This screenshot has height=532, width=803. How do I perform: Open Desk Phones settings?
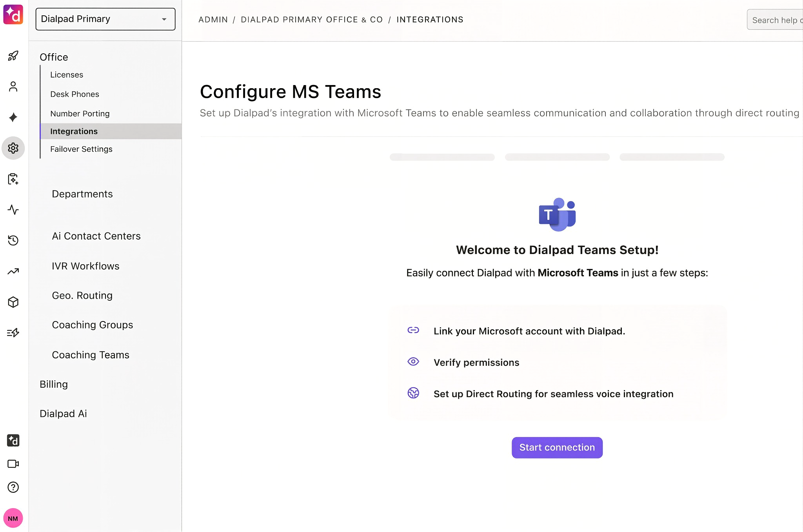[74, 94]
